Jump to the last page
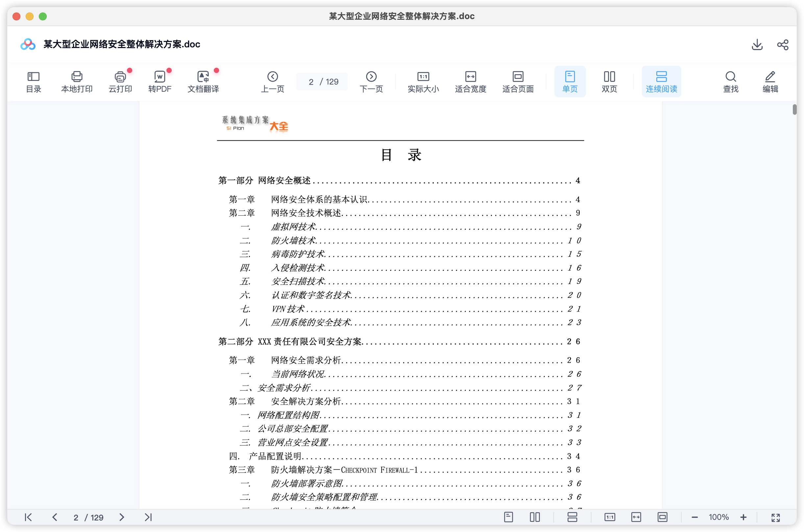 tap(148, 517)
